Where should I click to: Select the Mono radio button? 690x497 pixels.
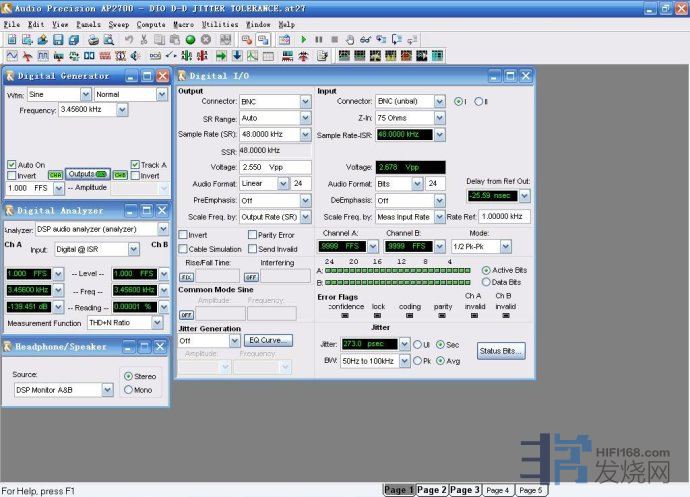coord(127,390)
